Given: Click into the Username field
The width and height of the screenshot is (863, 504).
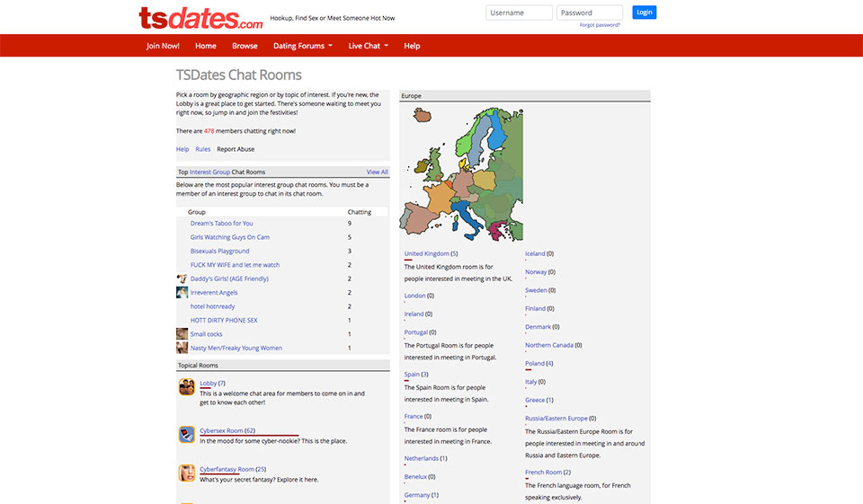Looking at the screenshot, I should pyautogui.click(x=519, y=13).
